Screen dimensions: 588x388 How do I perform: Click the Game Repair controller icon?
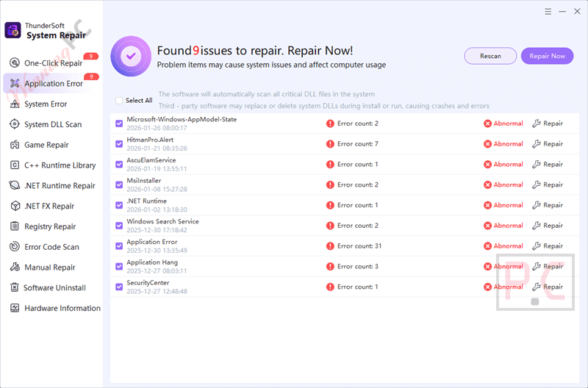tap(14, 145)
